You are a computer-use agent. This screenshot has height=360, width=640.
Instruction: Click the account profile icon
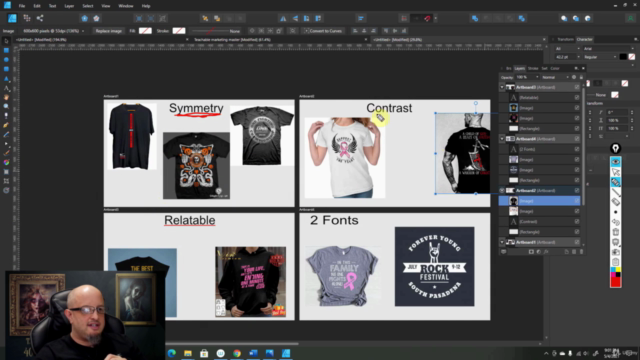pyautogui.click(x=630, y=18)
